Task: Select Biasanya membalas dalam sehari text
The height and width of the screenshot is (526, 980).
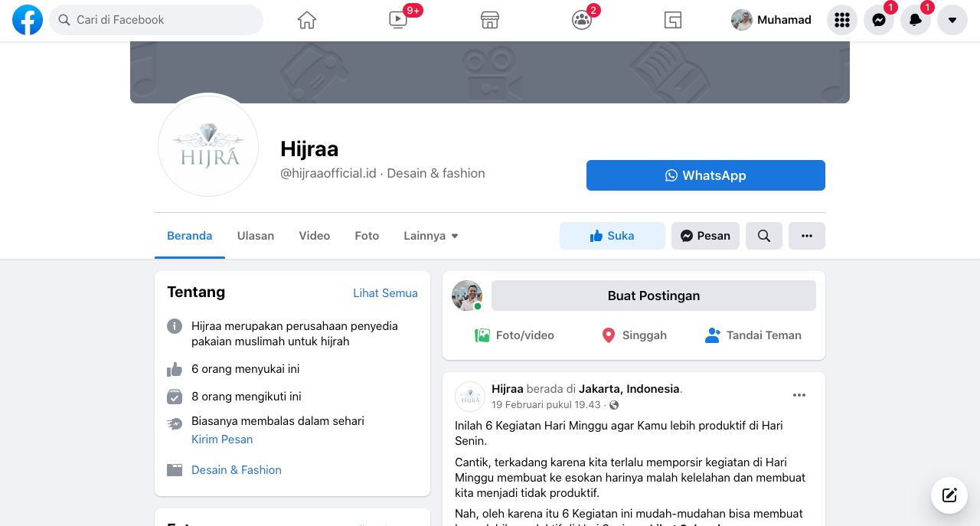Action: (278, 421)
